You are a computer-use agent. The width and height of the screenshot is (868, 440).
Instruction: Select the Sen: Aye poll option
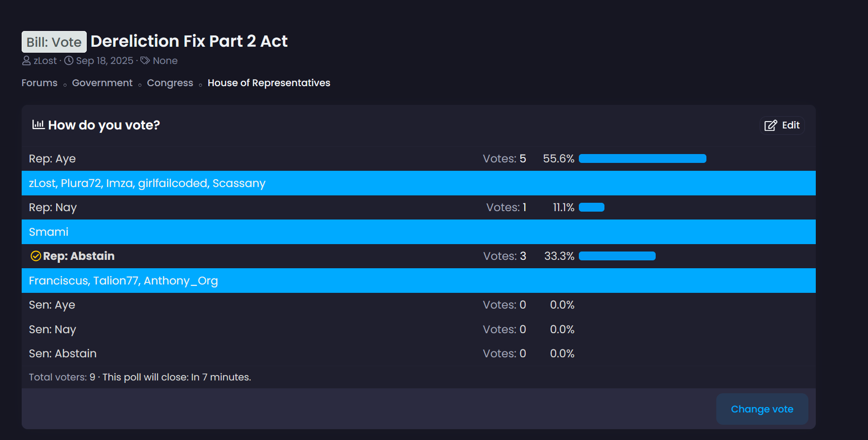pos(52,305)
